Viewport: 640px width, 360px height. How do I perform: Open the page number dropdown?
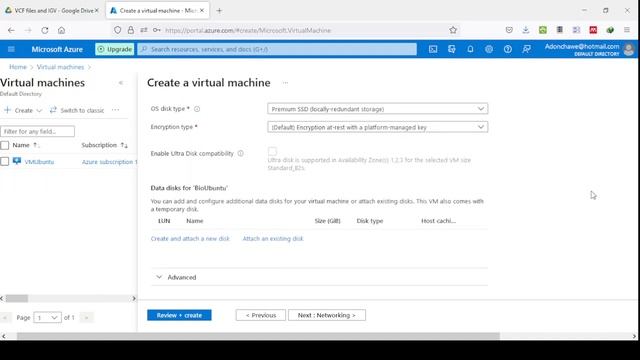(47, 317)
